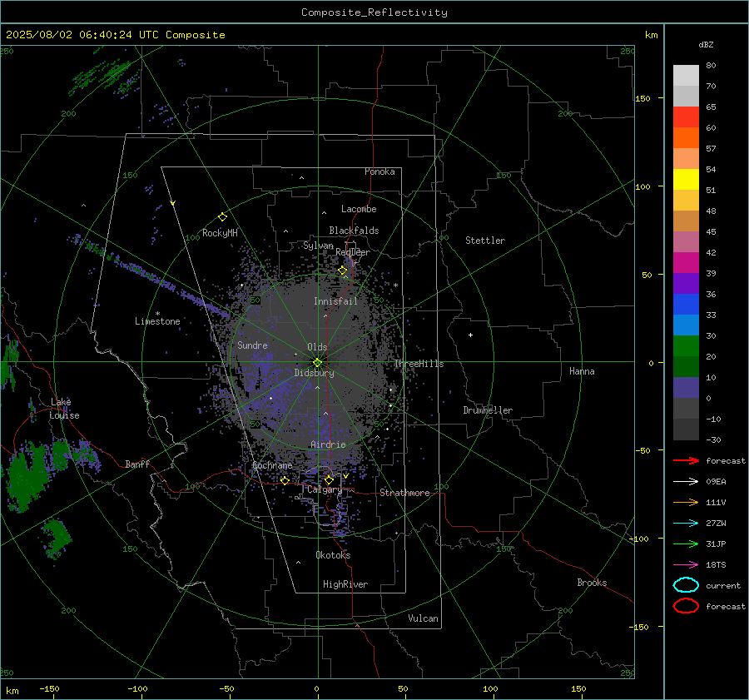Click the yellow diamond marker by RockyMH
Screen dimensions: 749x700
[222, 217]
